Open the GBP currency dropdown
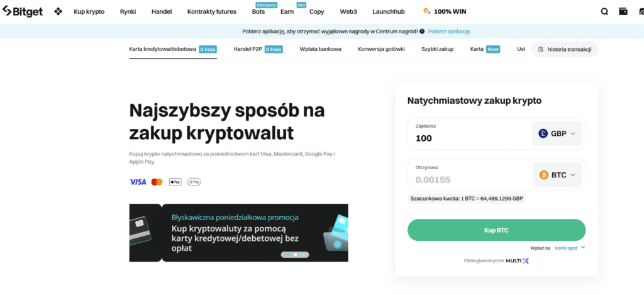 (x=557, y=133)
